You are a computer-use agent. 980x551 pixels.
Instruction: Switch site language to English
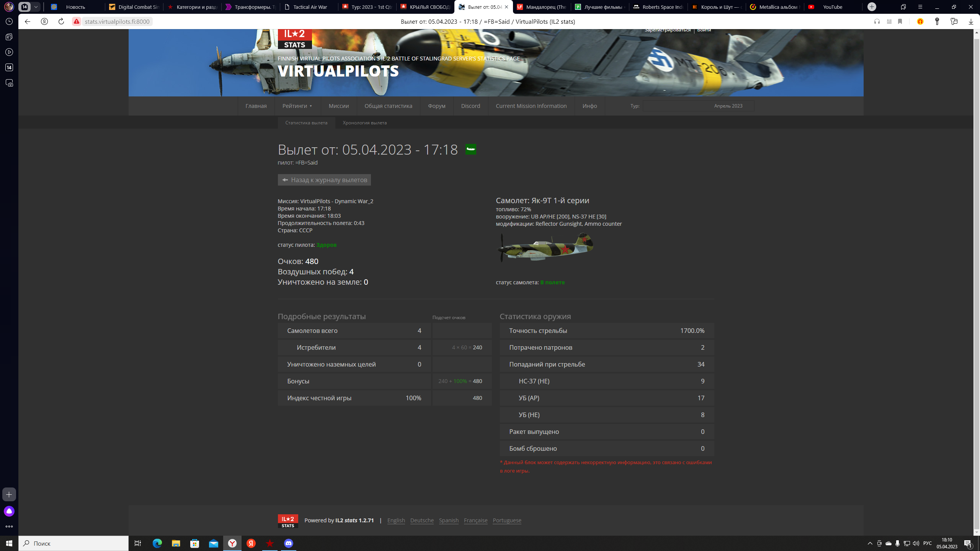pos(396,520)
